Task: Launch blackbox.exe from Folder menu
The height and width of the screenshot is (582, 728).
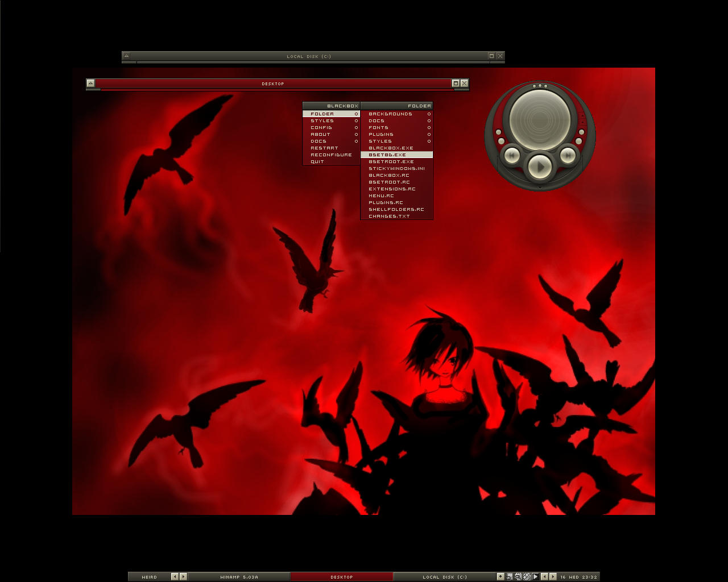Action: click(x=396, y=148)
